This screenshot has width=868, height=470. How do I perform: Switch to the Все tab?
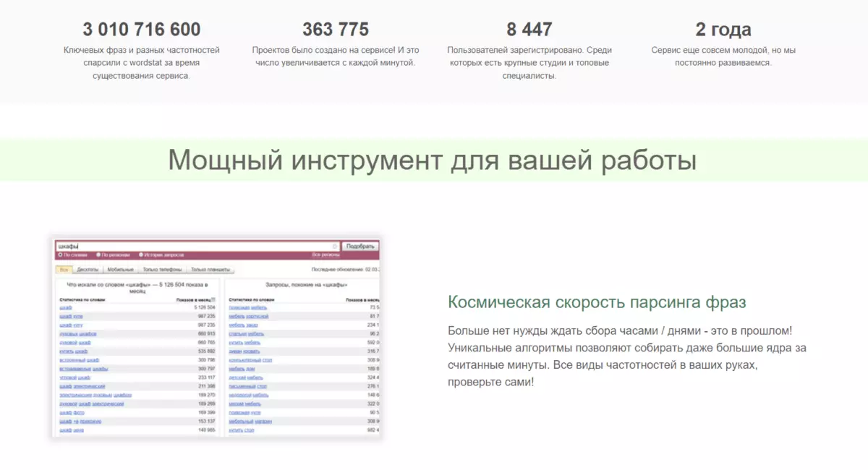(x=64, y=269)
